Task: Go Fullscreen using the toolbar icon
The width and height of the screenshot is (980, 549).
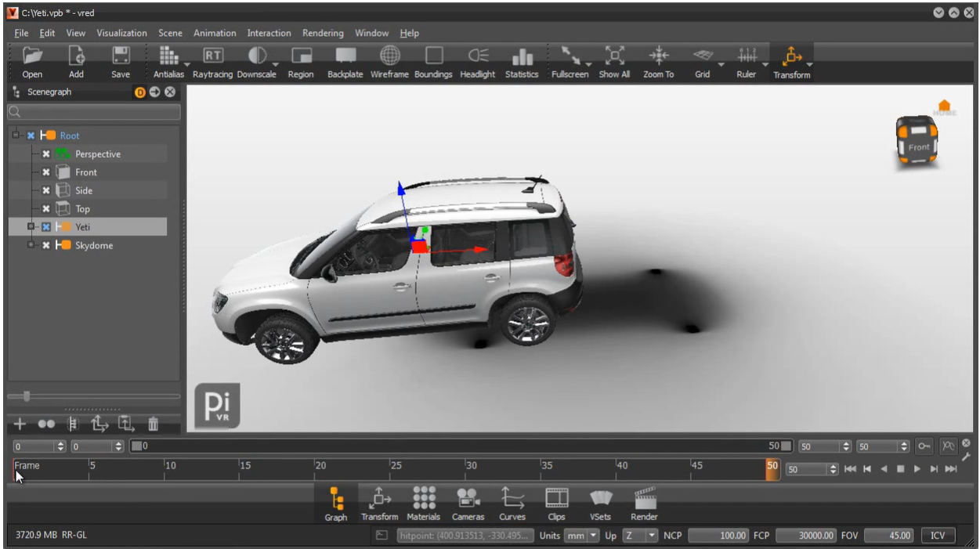Action: (570, 56)
